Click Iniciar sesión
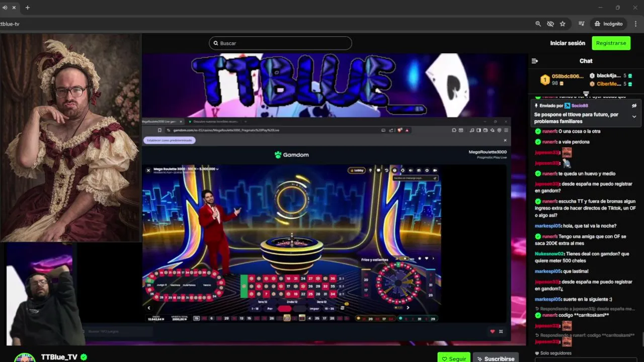Viewport: 644px width, 362px height. point(568,43)
